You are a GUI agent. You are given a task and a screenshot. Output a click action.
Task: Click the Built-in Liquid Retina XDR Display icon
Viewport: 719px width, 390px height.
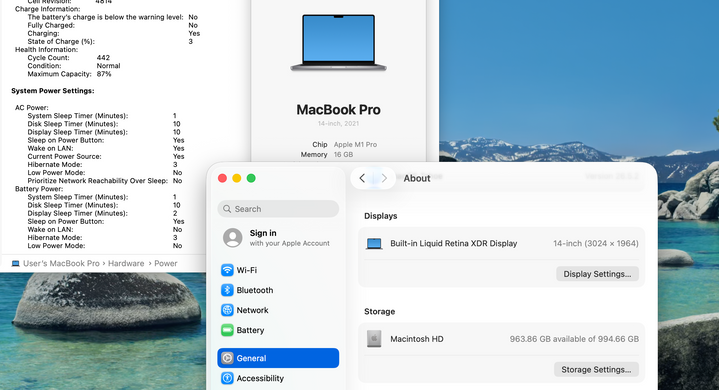click(374, 243)
